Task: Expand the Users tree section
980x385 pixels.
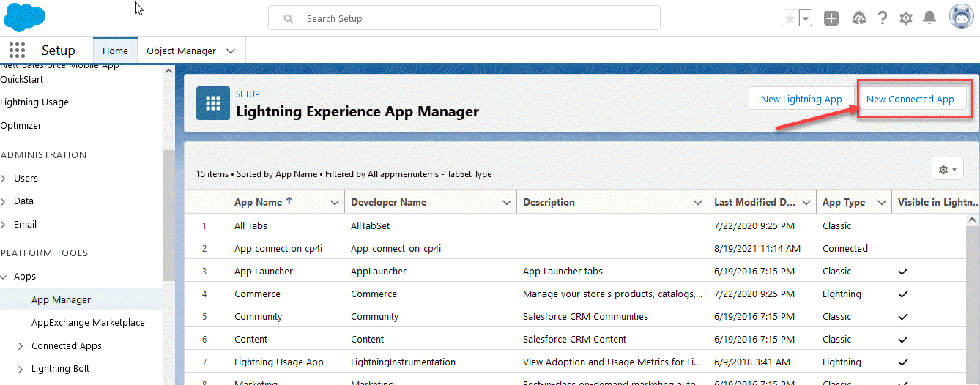Action: point(5,179)
